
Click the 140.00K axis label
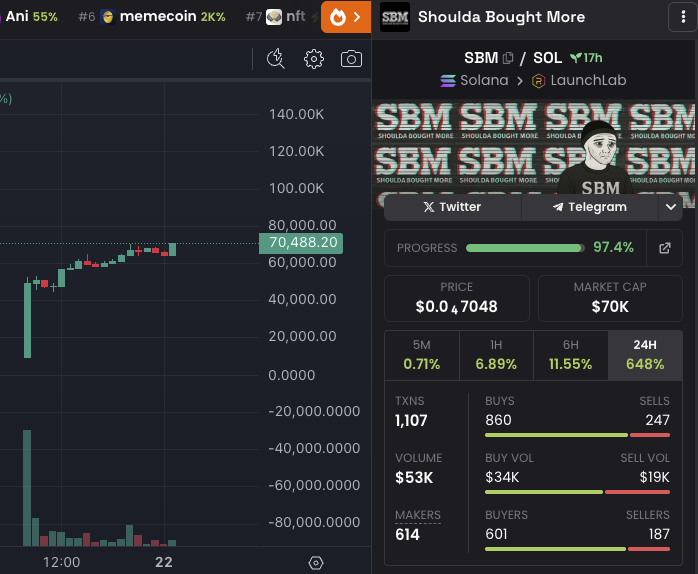coord(296,114)
